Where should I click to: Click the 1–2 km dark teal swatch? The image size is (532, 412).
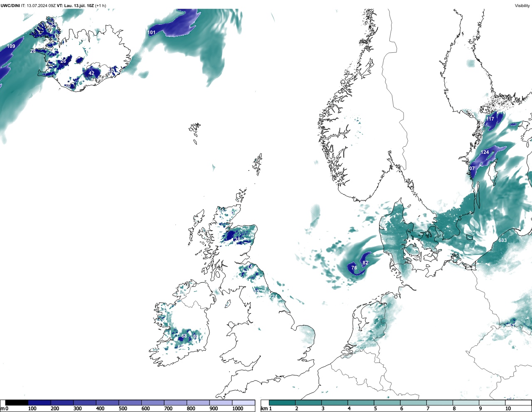(282, 403)
